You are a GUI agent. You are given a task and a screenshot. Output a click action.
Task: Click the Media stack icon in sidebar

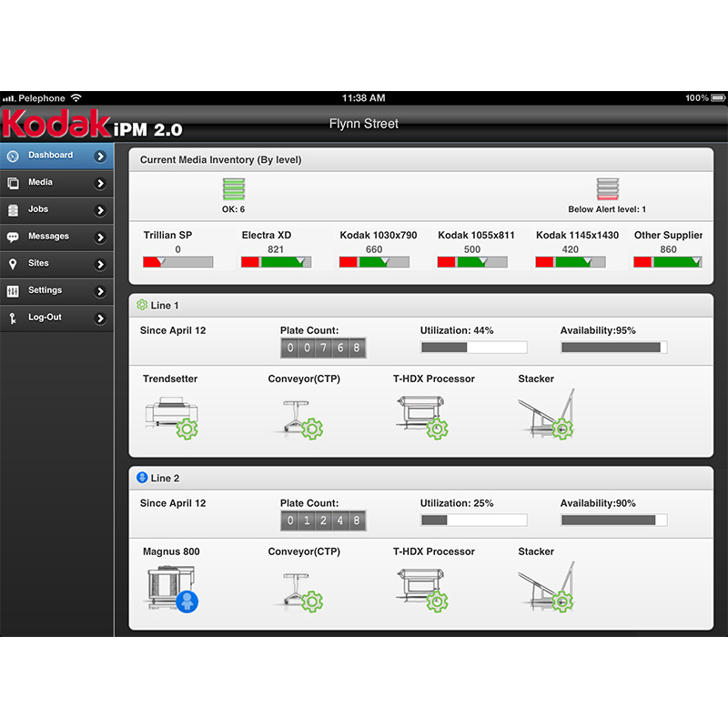click(13, 183)
